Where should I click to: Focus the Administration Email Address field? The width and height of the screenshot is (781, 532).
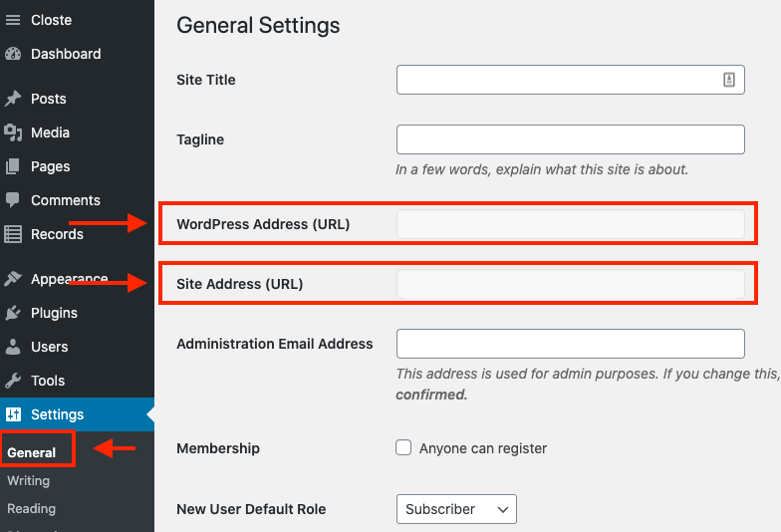[x=570, y=344]
